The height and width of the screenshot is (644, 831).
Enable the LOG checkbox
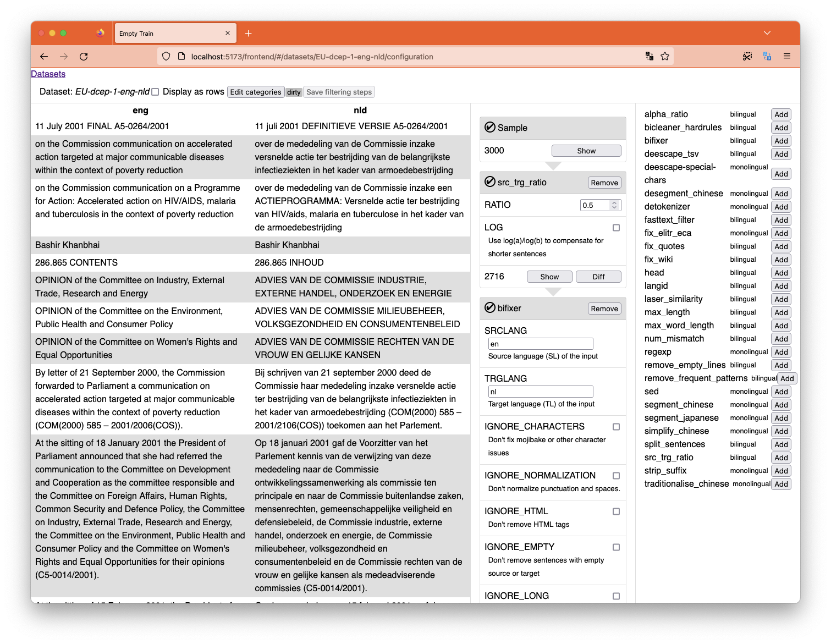[616, 228]
